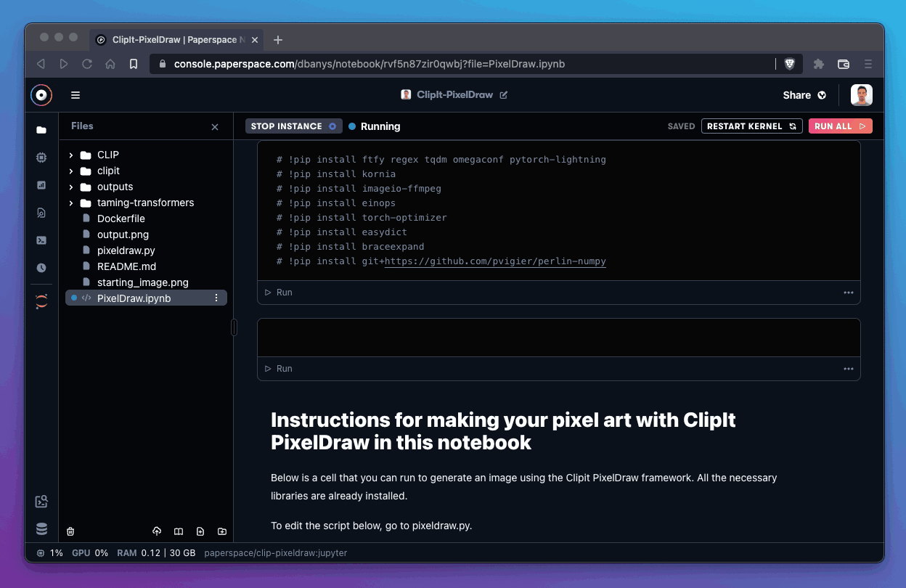Click the Run All button
The height and width of the screenshot is (588, 906).
[x=840, y=126]
